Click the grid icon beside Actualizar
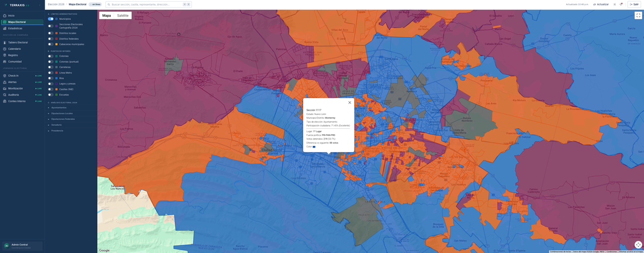 pos(614,4)
